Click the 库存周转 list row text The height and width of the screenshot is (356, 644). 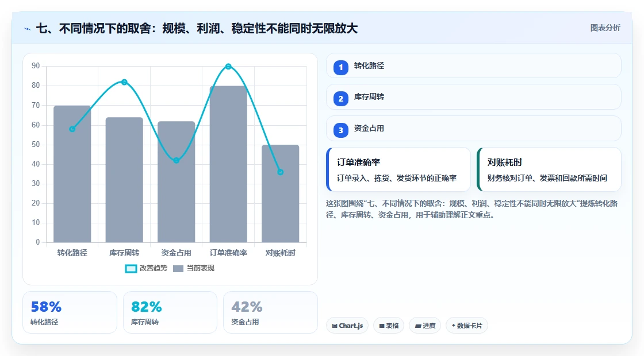[x=369, y=97]
